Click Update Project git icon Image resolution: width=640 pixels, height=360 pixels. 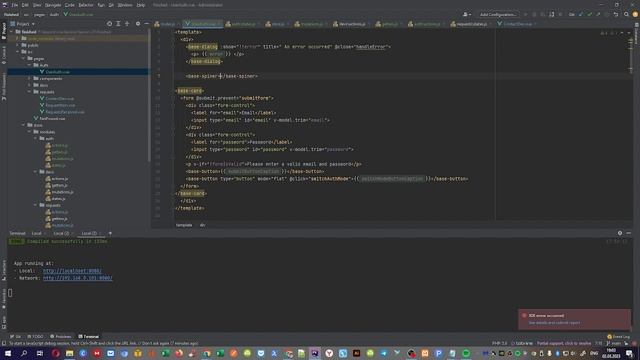[x=581, y=14]
